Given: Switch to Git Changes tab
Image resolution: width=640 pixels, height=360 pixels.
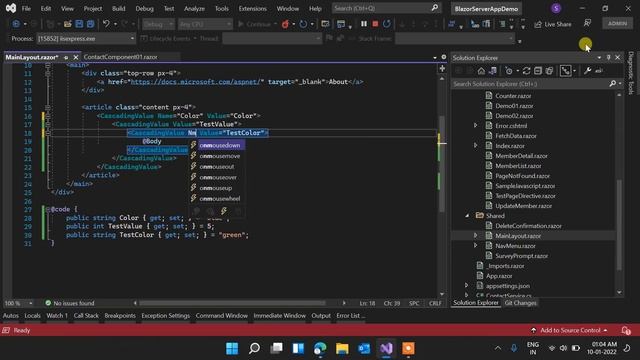Looking at the screenshot, I should click(520, 303).
